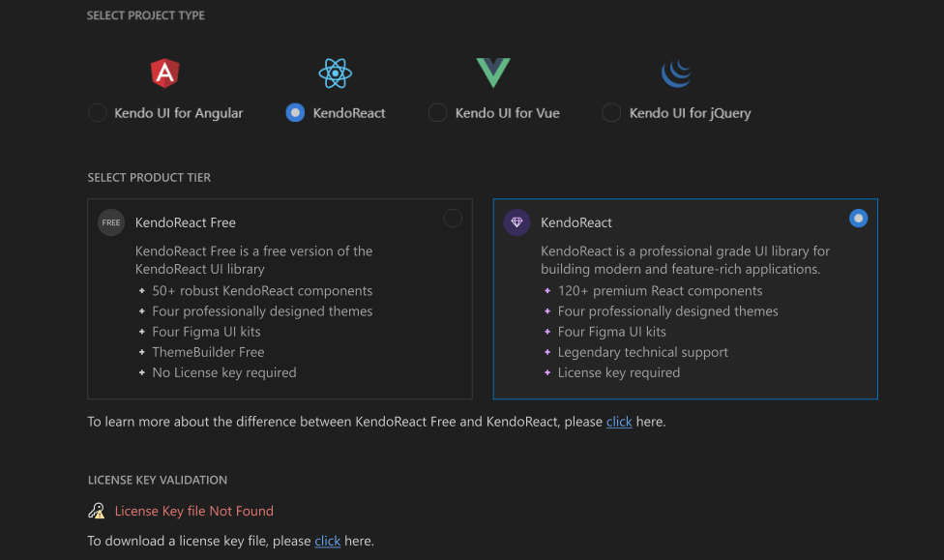Click the crossed key icon near license warning

[x=96, y=510]
